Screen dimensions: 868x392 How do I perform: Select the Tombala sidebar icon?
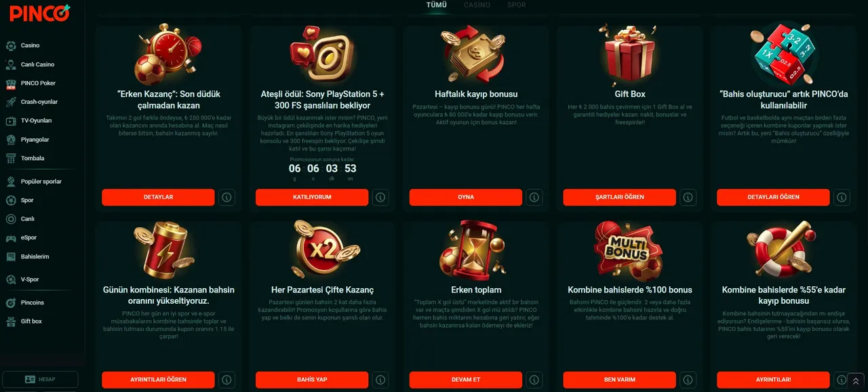pyautogui.click(x=11, y=158)
